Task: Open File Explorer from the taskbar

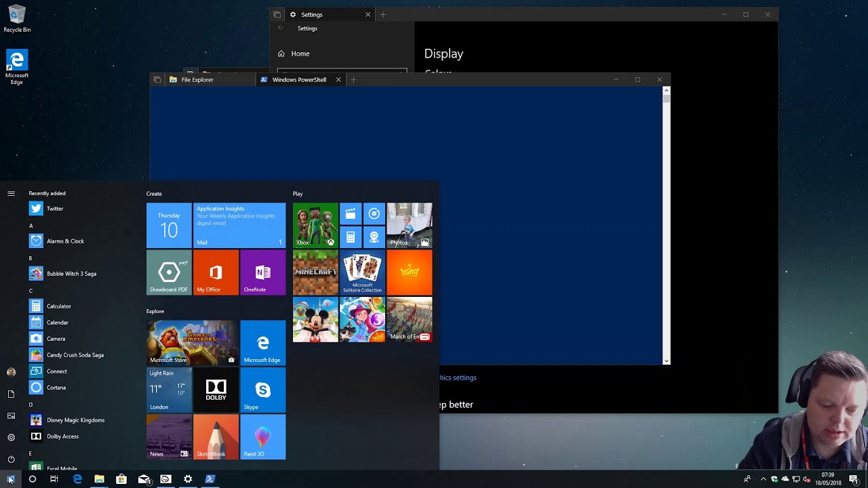Action: 99,479
